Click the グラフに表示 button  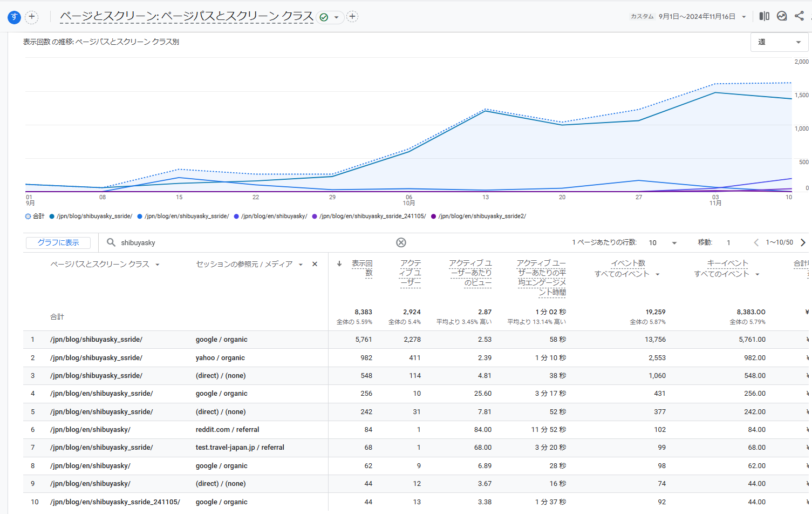click(58, 242)
